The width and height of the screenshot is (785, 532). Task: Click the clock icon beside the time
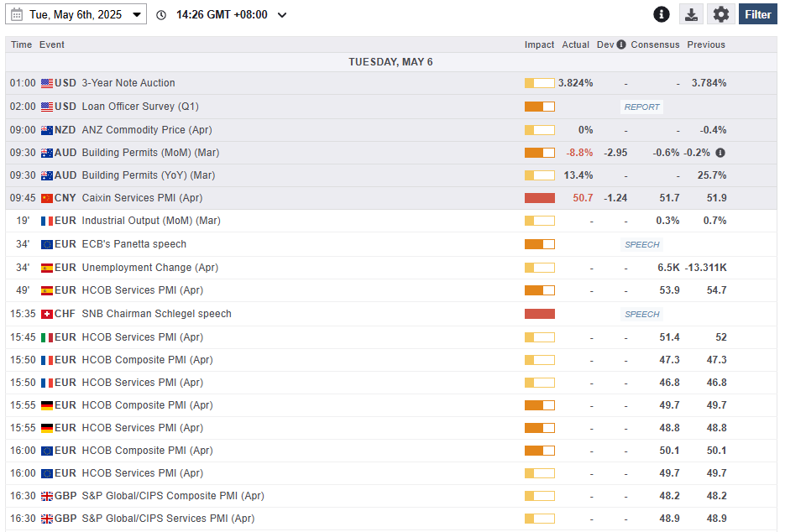(161, 14)
